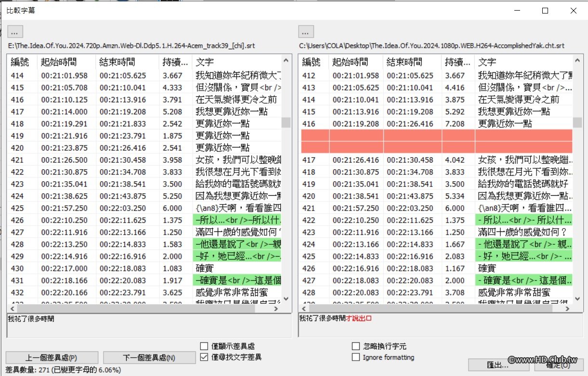Select right row 419 給我妳的電話號碼就好
This screenshot has width=588, height=376.
436,184
